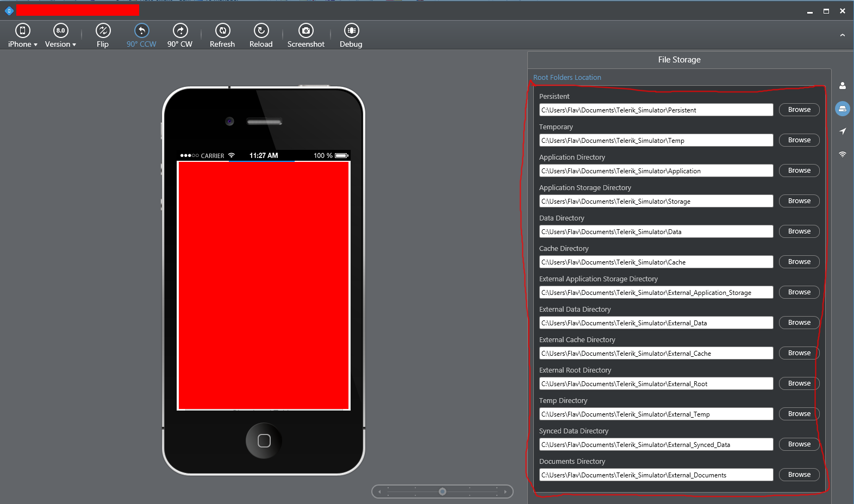Screen dimensions: 854x504
Task: Click the zoom slider handle
Action: click(x=442, y=492)
